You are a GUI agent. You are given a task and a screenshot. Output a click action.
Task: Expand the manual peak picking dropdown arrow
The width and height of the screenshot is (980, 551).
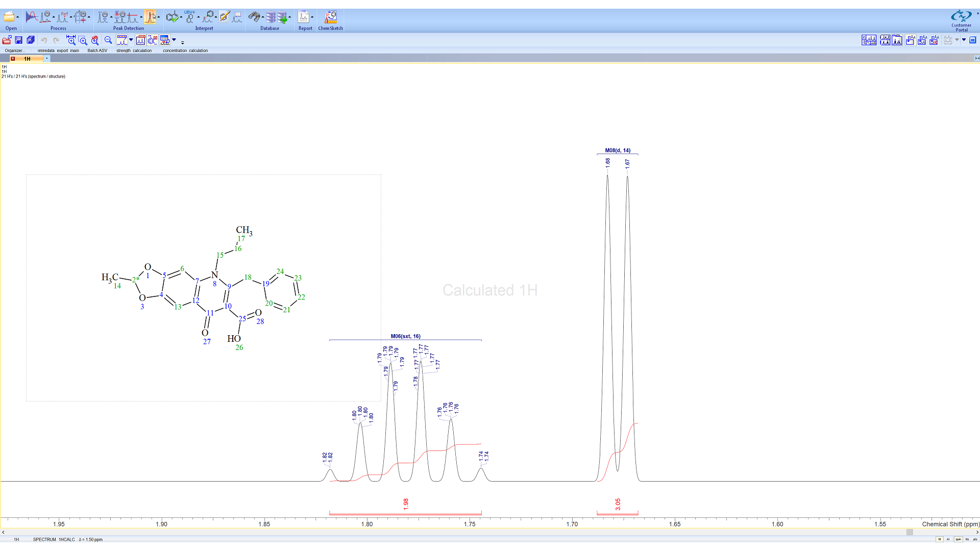159,17
